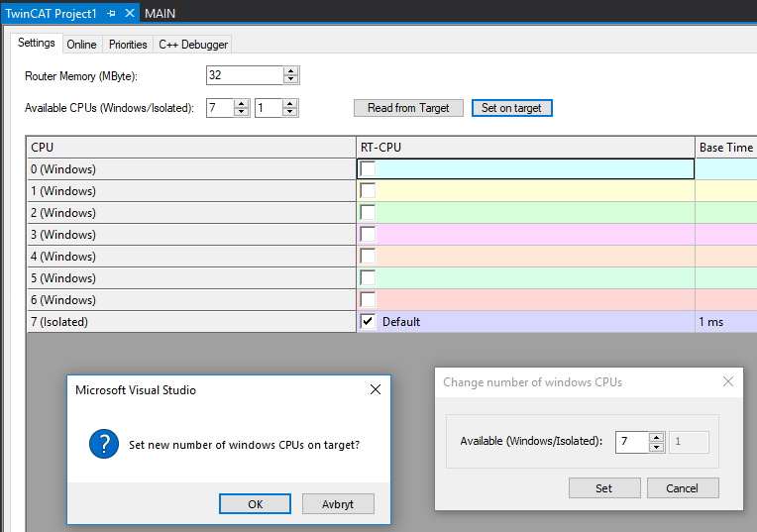The width and height of the screenshot is (757, 532).
Task: Click Read from Target button
Action: point(408,108)
